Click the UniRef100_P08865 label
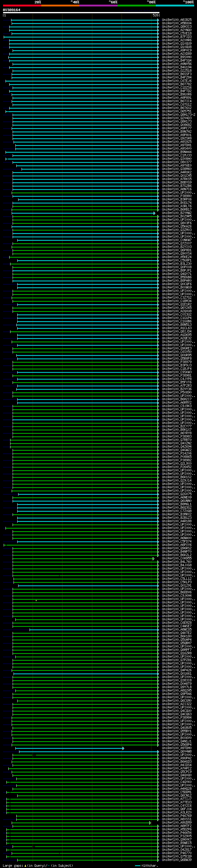 [176, 457]
